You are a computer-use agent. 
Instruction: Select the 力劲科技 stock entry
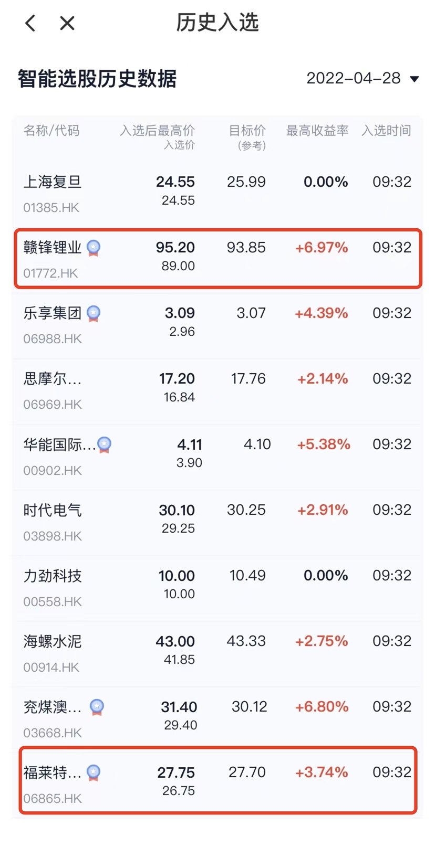coord(53,576)
